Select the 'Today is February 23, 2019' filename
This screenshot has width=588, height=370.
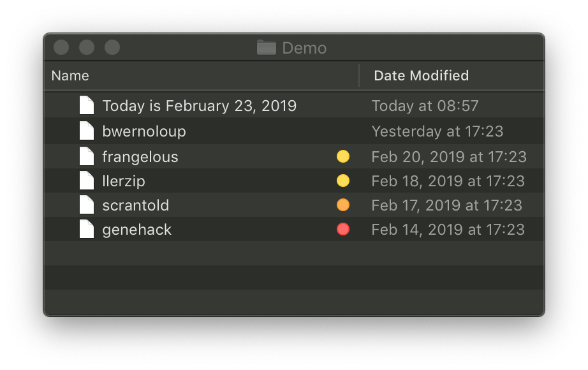click(x=199, y=106)
